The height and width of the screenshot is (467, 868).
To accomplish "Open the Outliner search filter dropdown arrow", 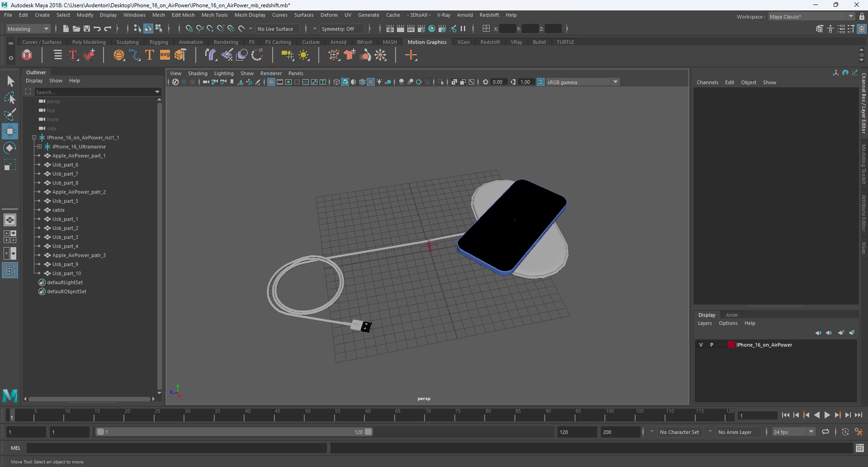I will [157, 92].
